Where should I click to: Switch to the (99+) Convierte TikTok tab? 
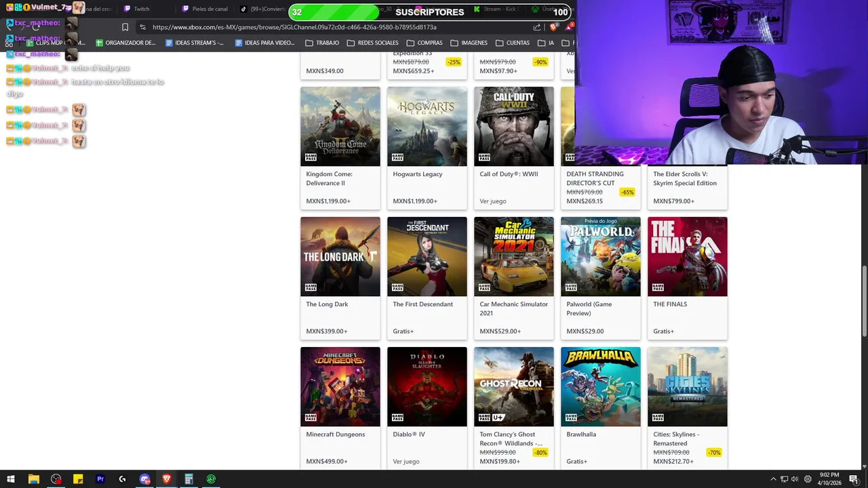(x=263, y=9)
